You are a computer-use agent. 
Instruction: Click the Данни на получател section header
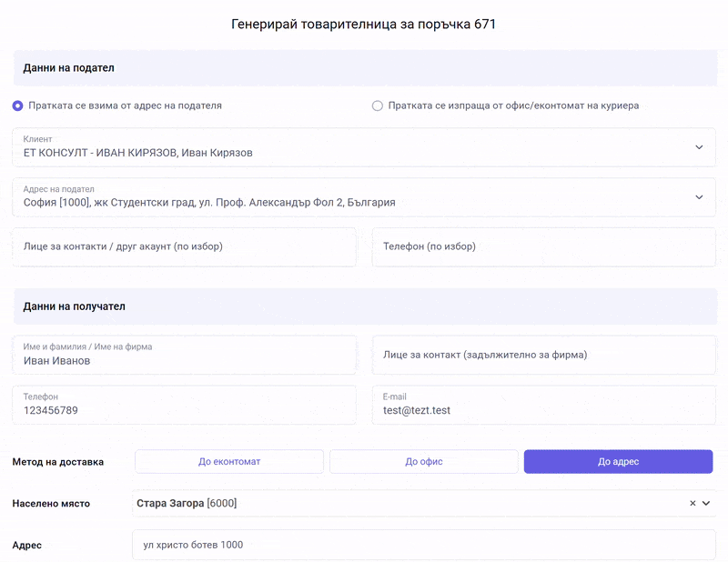366,306
